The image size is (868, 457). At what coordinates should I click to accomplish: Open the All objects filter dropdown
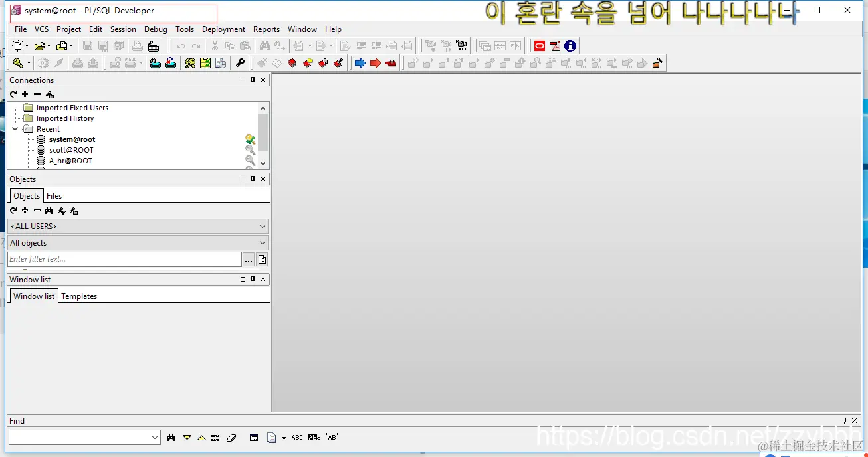262,243
